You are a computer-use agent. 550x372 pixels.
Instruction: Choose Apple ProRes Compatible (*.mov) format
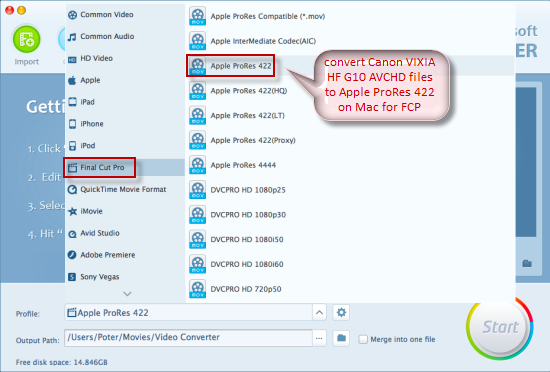point(351,16)
